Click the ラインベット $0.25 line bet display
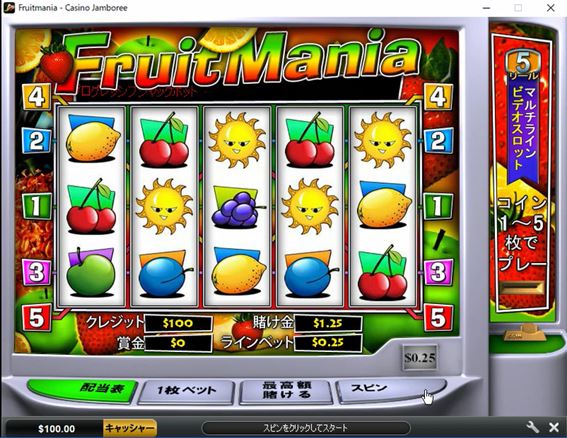The width and height of the screenshot is (567, 438). pyautogui.click(x=328, y=342)
